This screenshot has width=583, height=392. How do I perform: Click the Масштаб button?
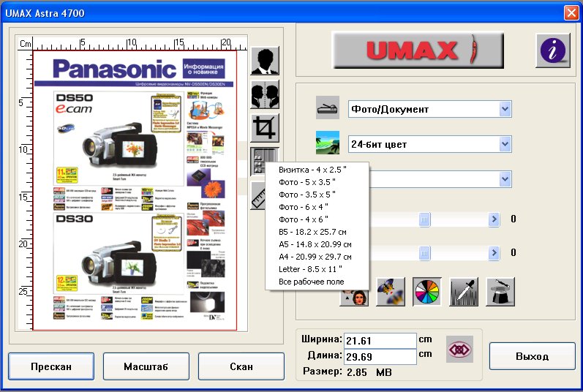(146, 366)
